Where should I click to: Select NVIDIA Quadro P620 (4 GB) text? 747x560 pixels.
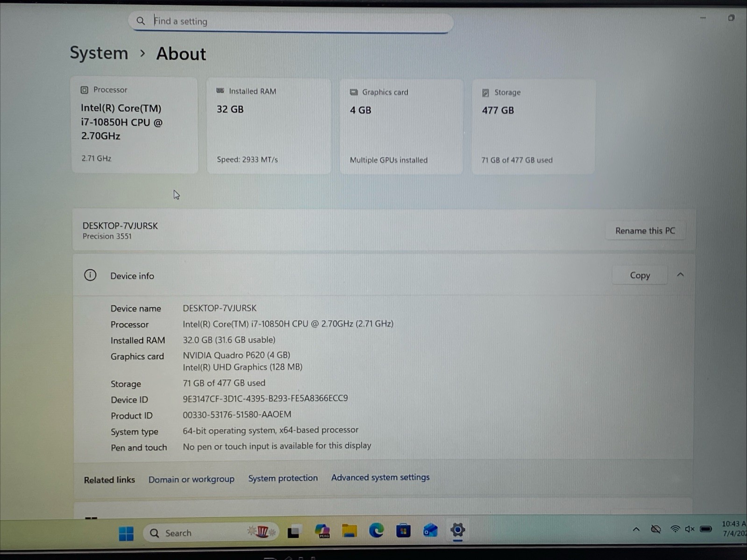coord(236,355)
